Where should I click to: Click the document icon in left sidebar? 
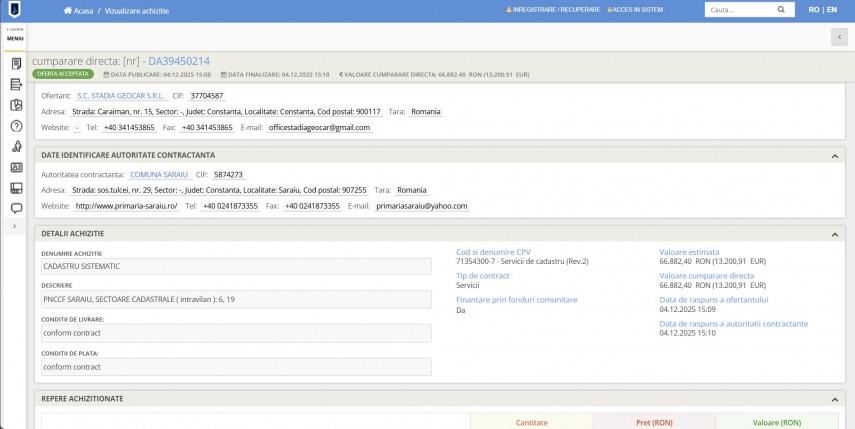click(16, 64)
